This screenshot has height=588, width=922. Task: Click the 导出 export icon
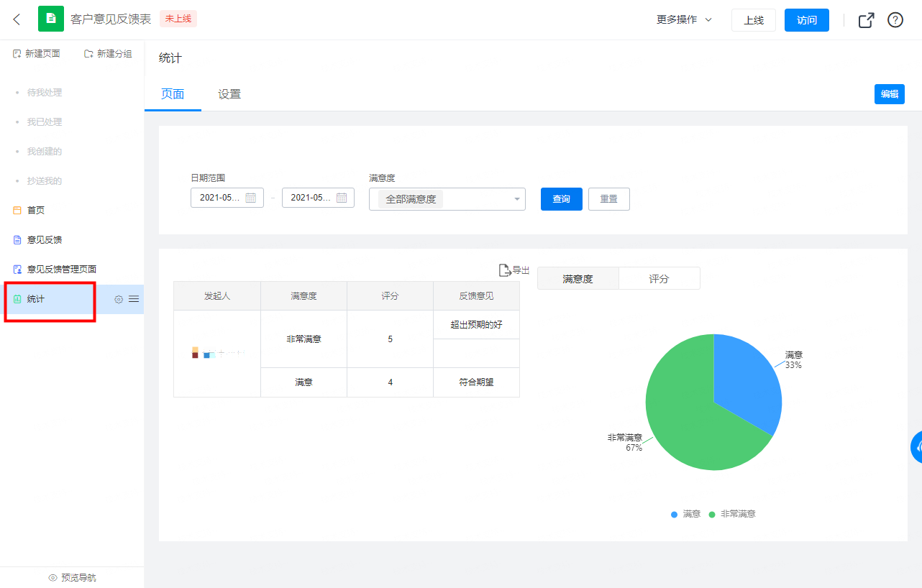pos(505,270)
